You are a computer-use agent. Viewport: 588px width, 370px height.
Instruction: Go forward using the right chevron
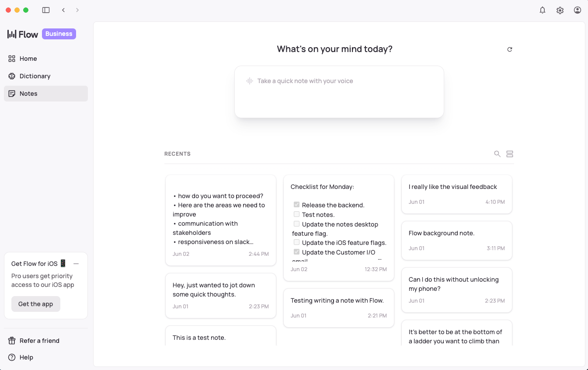77,10
